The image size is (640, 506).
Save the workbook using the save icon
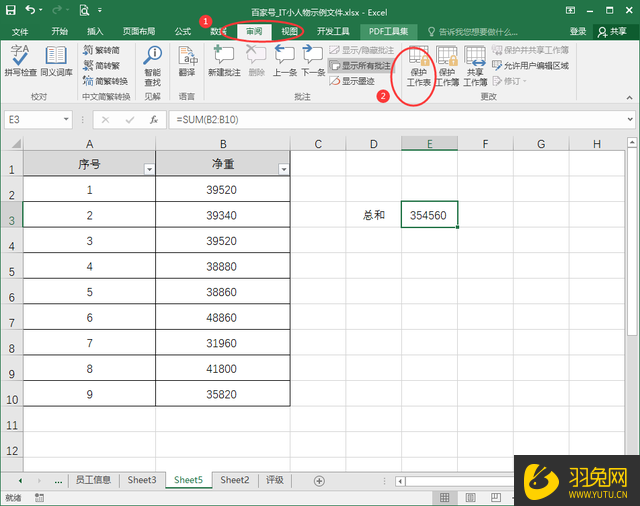click(x=11, y=10)
